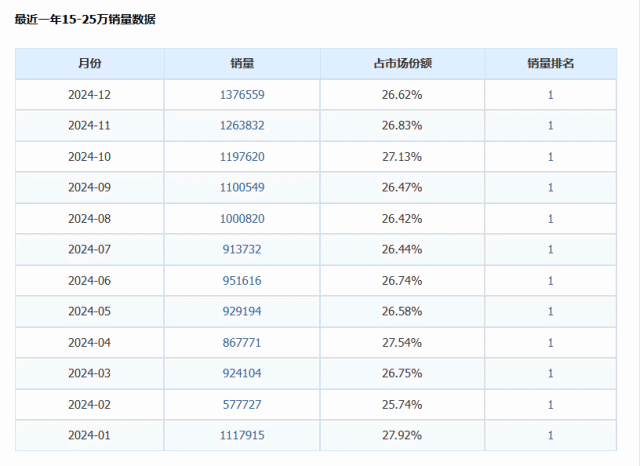Select month cell 2024-07
The width and height of the screenshot is (640, 466).
point(89,249)
